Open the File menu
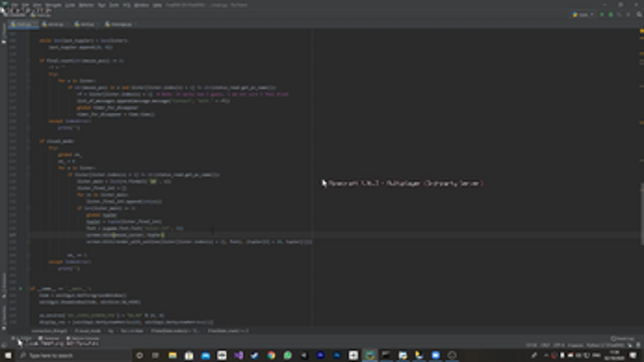This screenshot has height=362, width=644. (x=15, y=5)
